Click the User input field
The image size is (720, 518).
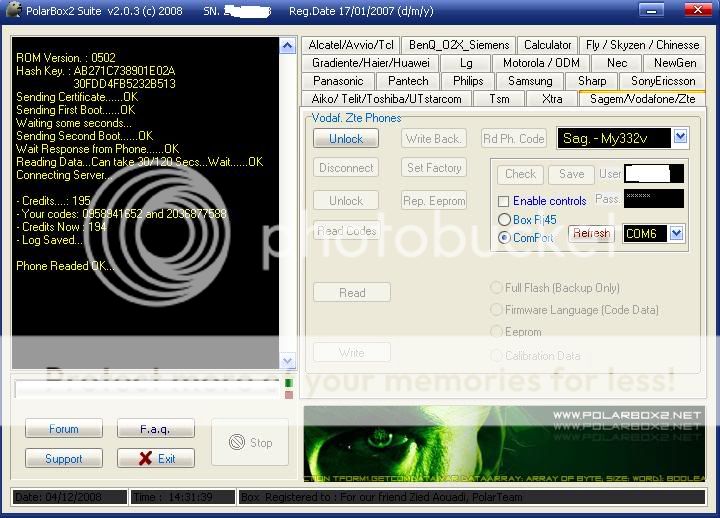point(654,174)
